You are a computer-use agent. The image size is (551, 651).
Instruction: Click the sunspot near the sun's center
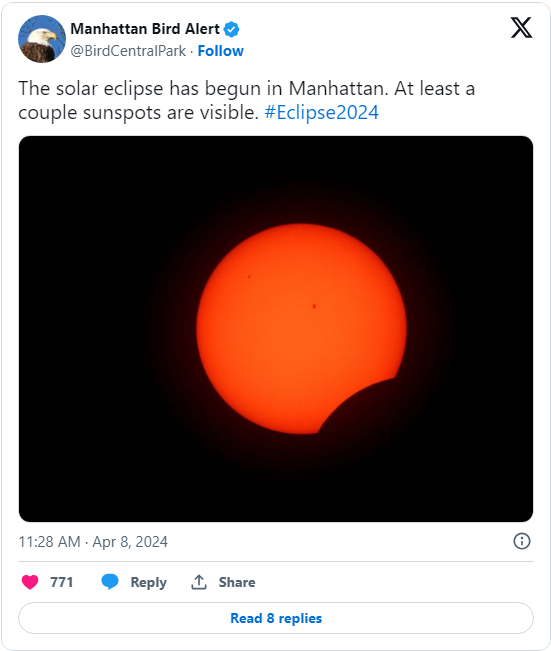tap(314, 306)
